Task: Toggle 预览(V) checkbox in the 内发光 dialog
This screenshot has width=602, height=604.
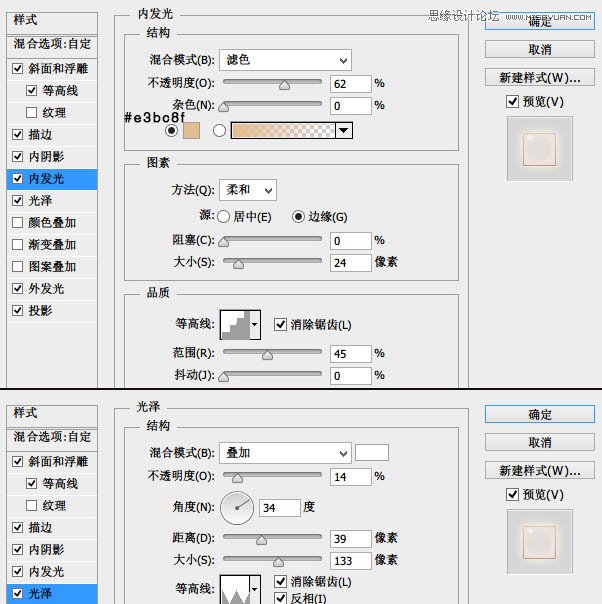Action: click(x=512, y=102)
